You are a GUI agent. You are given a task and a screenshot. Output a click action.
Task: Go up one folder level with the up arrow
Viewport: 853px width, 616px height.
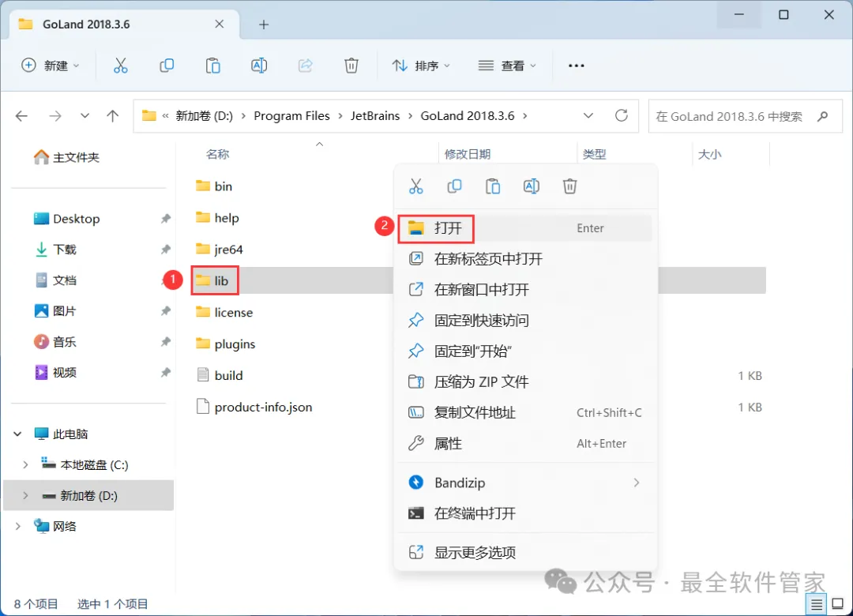click(113, 116)
